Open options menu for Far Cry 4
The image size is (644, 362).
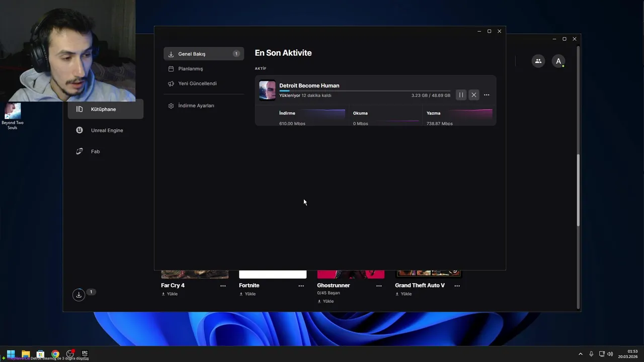coord(223,286)
